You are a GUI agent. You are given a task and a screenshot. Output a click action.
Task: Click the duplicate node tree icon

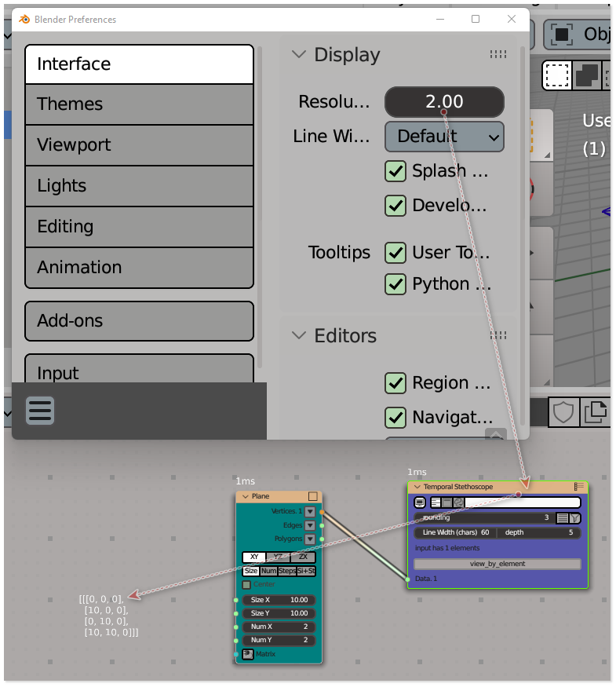click(x=596, y=411)
